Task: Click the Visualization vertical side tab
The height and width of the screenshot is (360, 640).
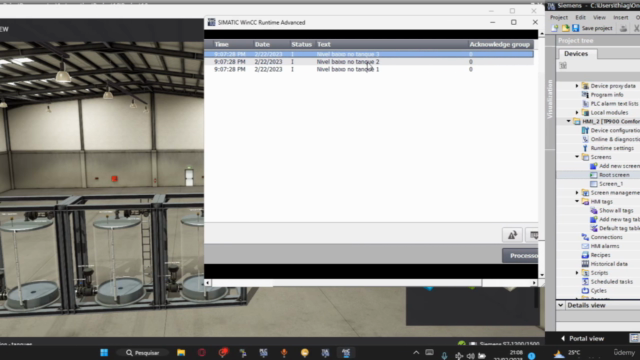Action: pos(550,99)
